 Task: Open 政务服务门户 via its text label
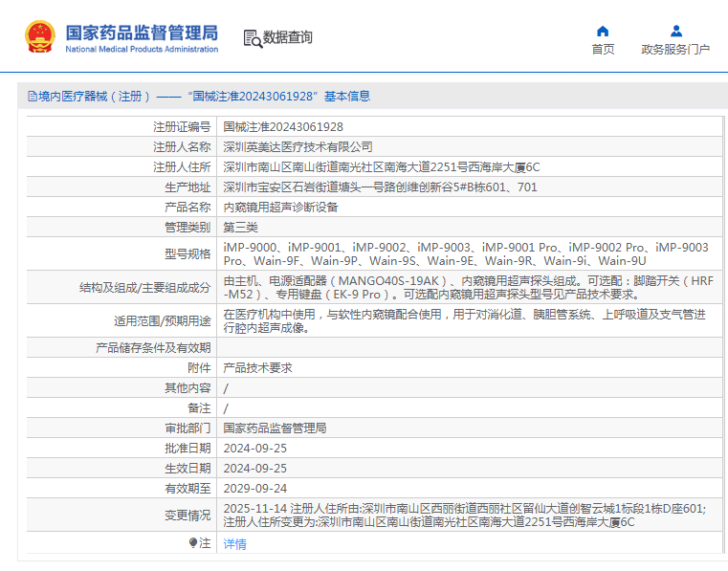(x=675, y=50)
